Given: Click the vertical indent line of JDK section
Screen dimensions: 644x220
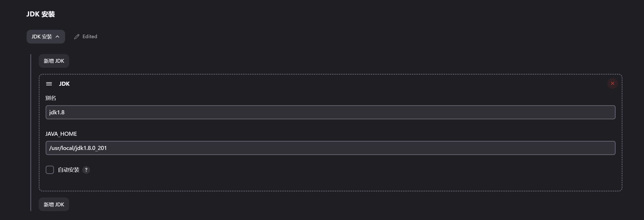Looking at the screenshot, I should [x=31, y=133].
